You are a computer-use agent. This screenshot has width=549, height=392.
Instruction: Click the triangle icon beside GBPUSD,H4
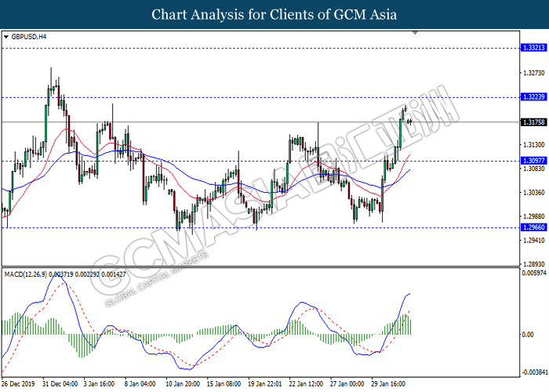(6, 37)
